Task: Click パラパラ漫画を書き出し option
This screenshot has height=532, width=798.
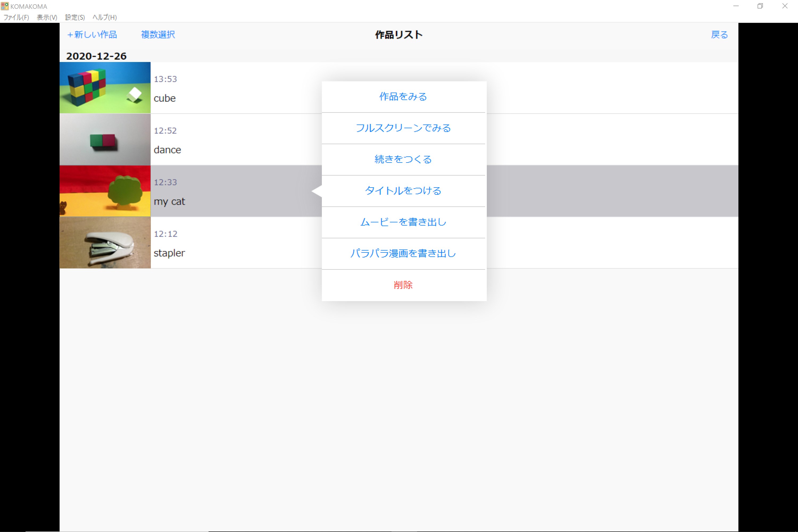Action: (404, 253)
